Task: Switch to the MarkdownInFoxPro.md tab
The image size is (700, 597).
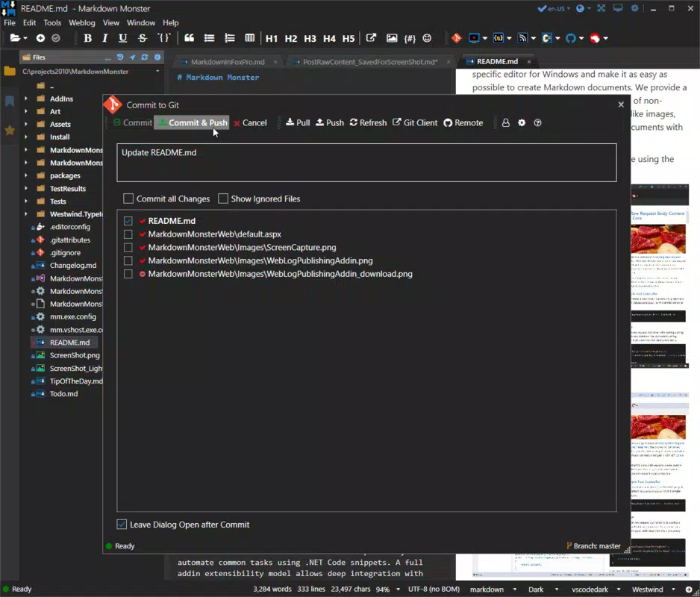Action: coord(228,62)
